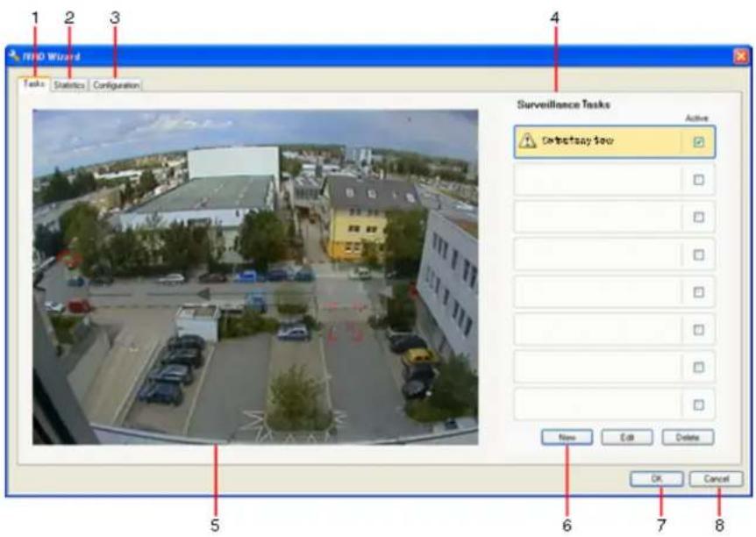Select the Tasks tab

click(34, 83)
